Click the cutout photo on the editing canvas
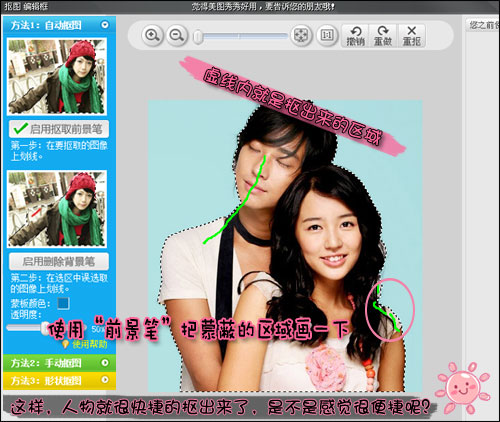Screen dimensions: 500x422 tap(285, 245)
